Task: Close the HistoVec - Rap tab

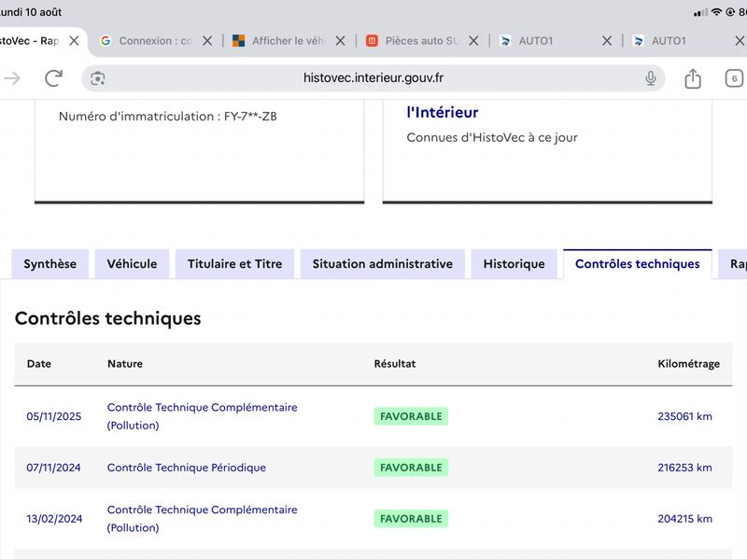Action: [74, 41]
